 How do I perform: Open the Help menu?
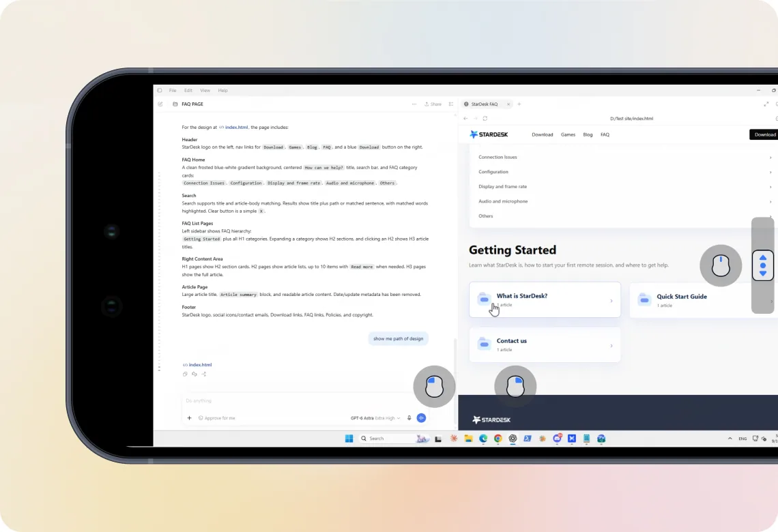tap(222, 90)
